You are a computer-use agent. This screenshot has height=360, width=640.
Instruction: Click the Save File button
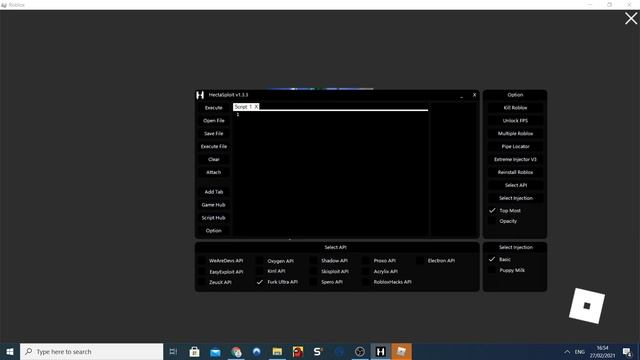213,133
